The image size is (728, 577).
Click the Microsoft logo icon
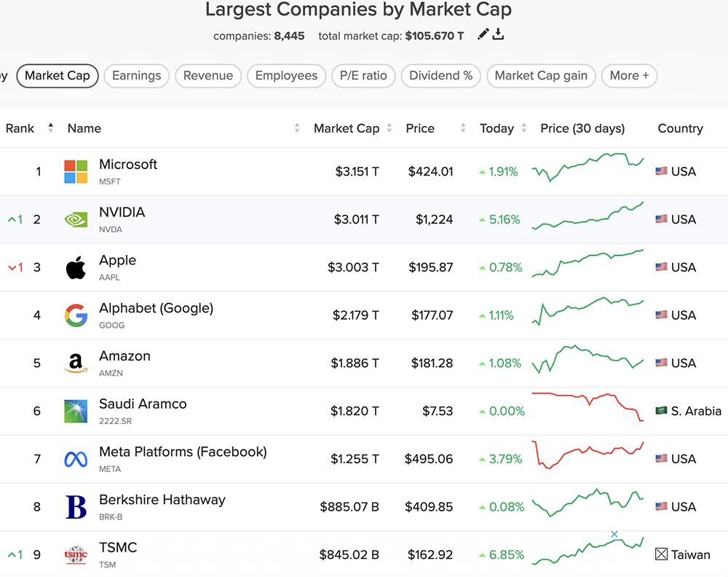pos(76,172)
